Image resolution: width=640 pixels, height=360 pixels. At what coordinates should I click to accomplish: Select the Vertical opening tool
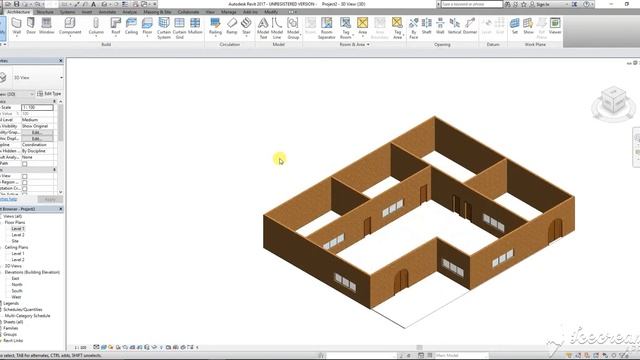pyautogui.click(x=454, y=26)
